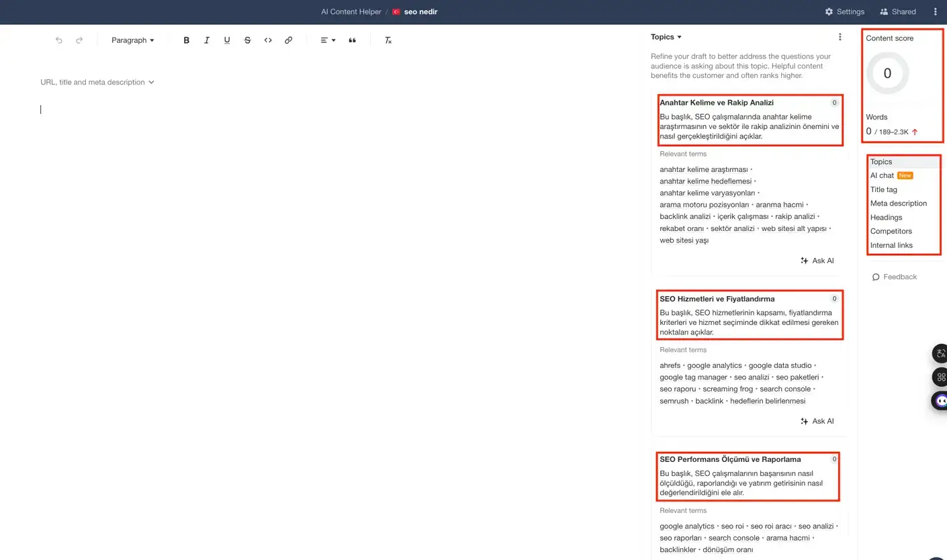Click the clear formatting Tx icon

[388, 40]
